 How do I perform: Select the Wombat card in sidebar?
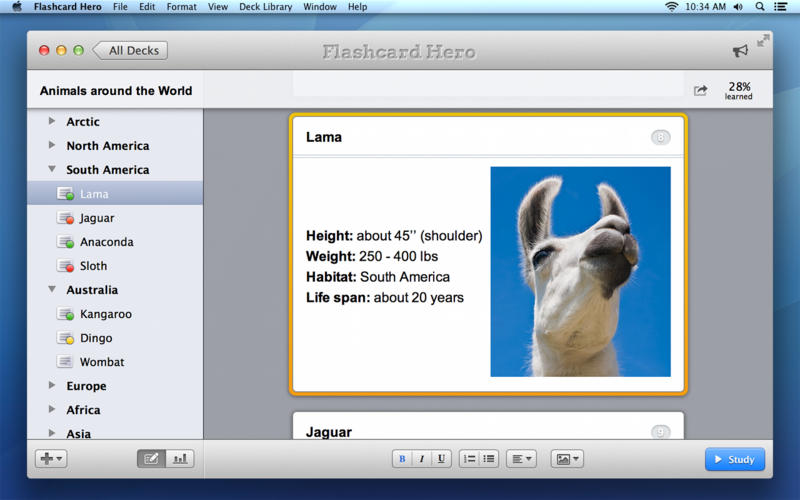tap(115, 362)
